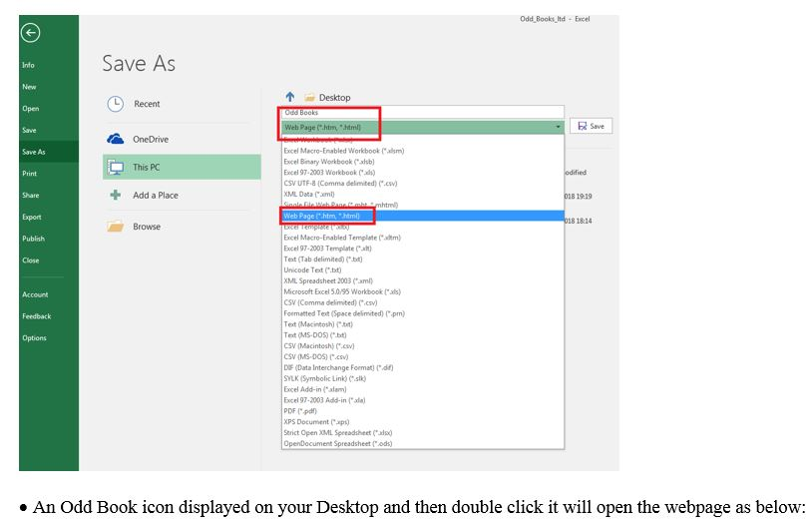Open Excel Options
This screenshot has width=812, height=519.
35,338
